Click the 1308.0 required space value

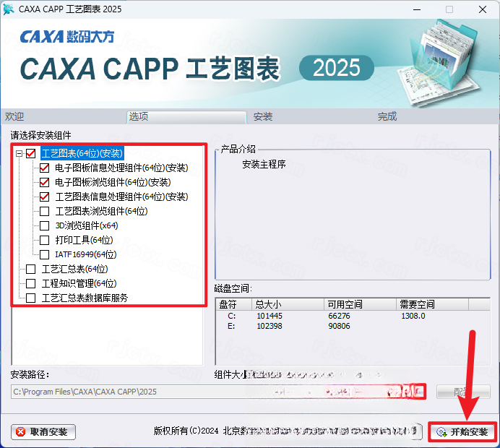click(413, 316)
